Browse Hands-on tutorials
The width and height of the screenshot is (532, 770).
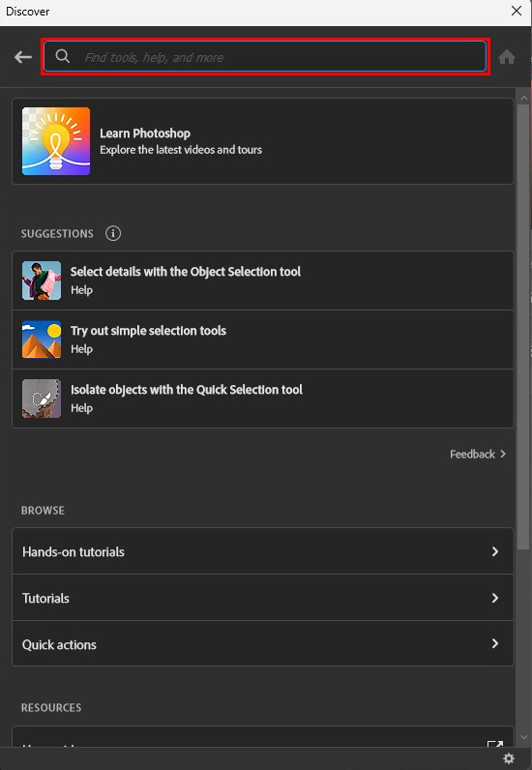click(263, 551)
